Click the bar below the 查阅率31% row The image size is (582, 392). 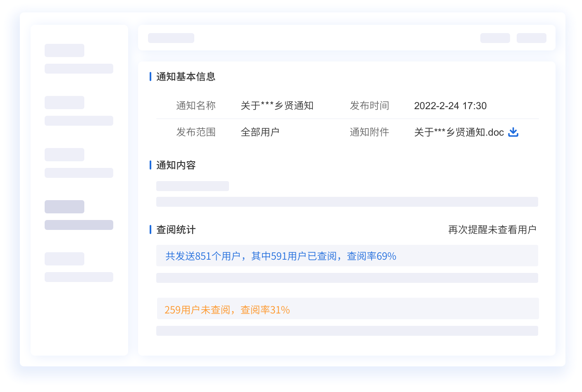pos(347,331)
